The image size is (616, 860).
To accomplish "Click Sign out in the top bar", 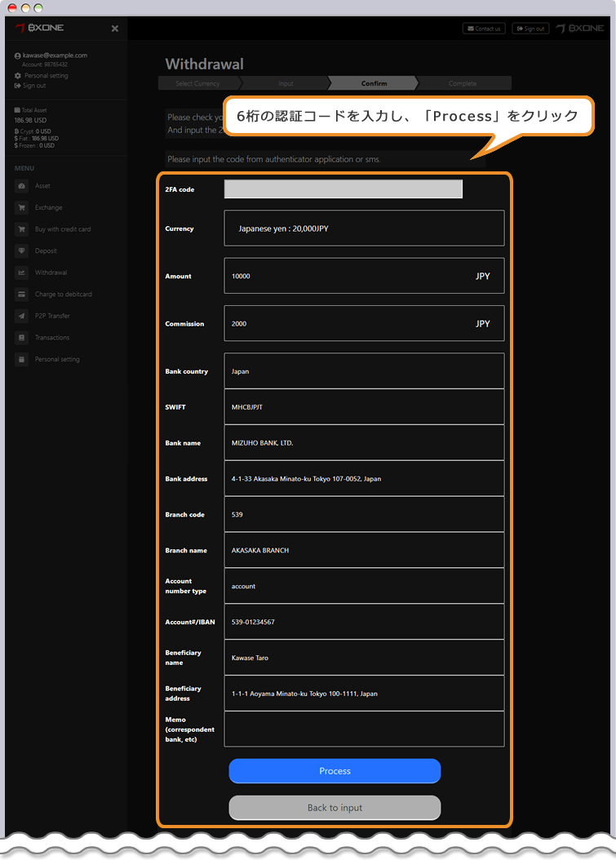I will [x=530, y=29].
